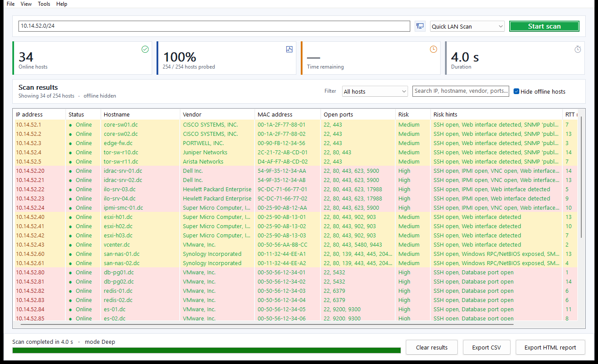Click the network adapter icon beside address field
Screen dimensions: 598x364
420,26
